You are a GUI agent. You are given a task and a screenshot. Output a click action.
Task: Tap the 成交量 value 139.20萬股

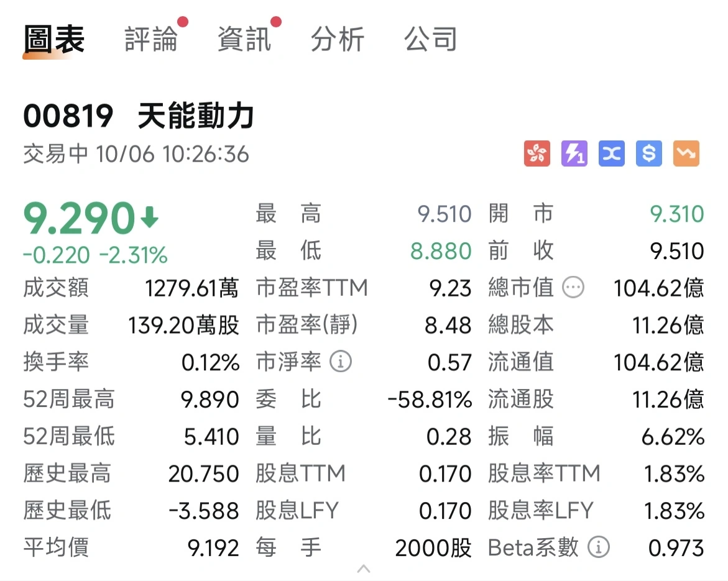[x=183, y=326]
